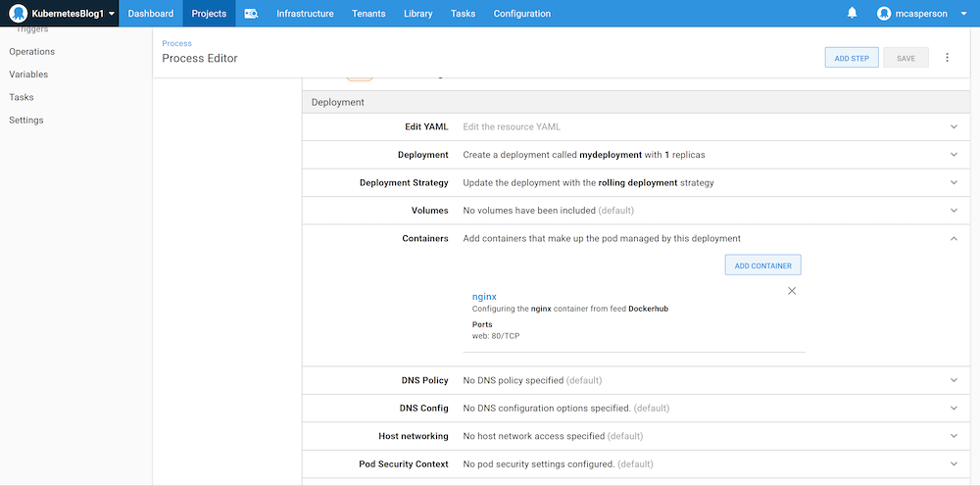Open the nginx container link
This screenshot has height=486, width=980.
pyautogui.click(x=484, y=296)
